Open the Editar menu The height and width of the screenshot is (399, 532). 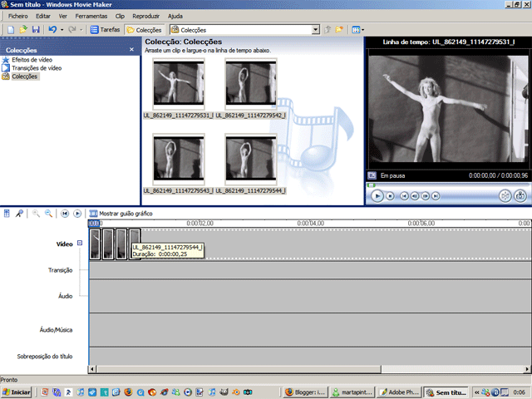tap(43, 16)
